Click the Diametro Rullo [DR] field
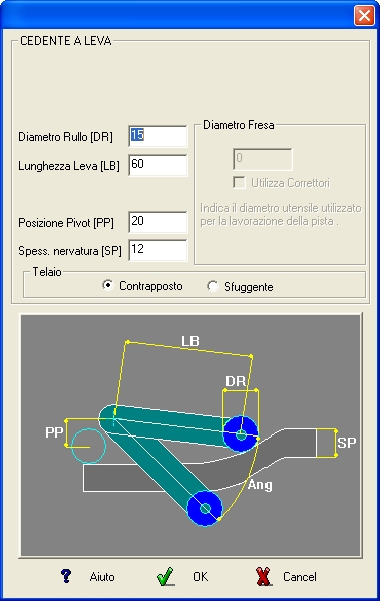The width and height of the screenshot is (380, 601). (x=158, y=136)
